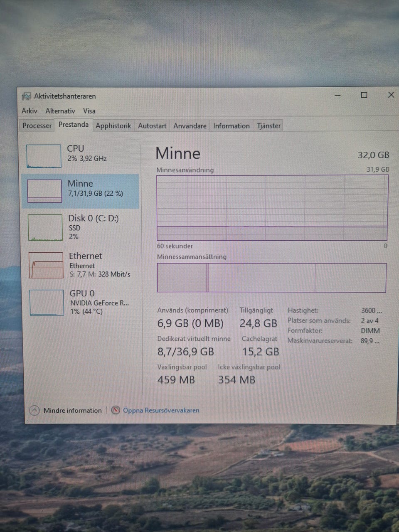Open the Tjänster tab
Screen dimensions: 399x532
268,126
